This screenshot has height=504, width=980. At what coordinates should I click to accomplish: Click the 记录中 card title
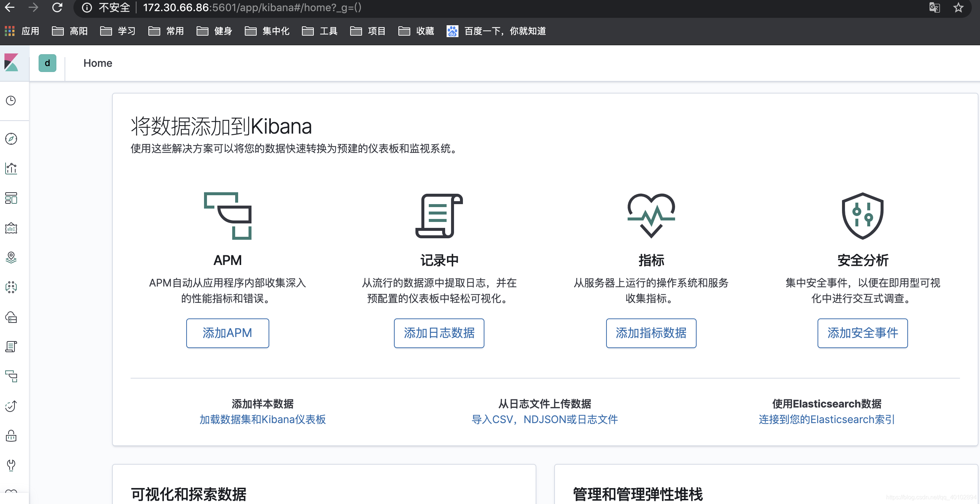coord(439,261)
